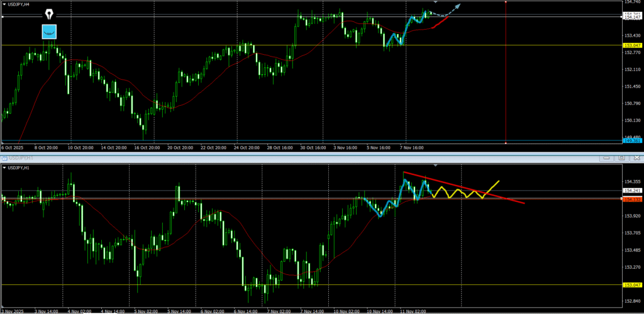Click the orange 154.132 price label
This screenshot has height=314, width=644.
[631, 199]
